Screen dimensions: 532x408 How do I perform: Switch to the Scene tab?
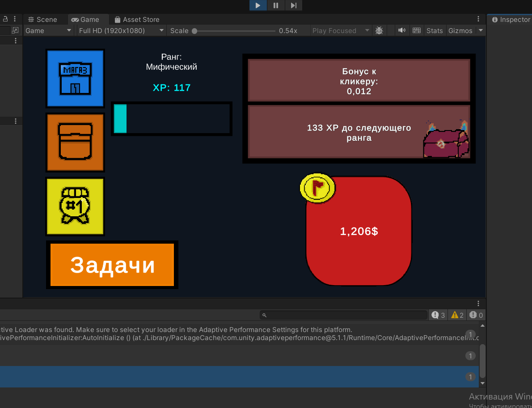[43, 20]
